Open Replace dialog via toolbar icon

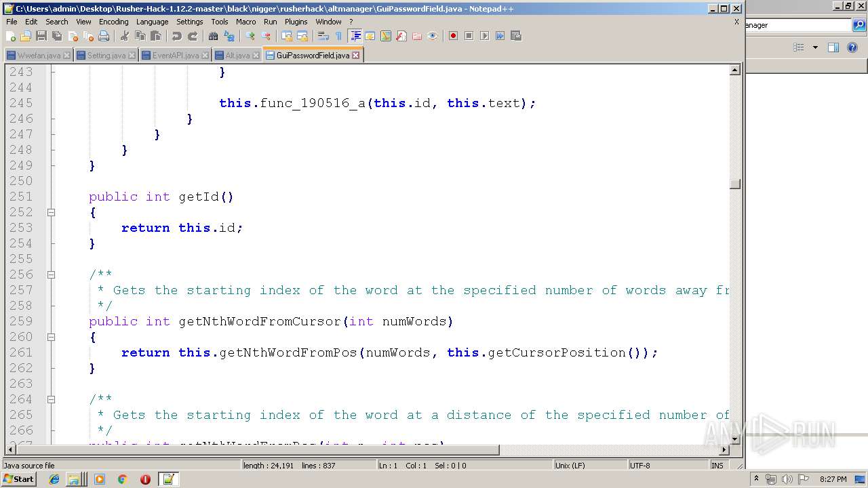click(229, 36)
